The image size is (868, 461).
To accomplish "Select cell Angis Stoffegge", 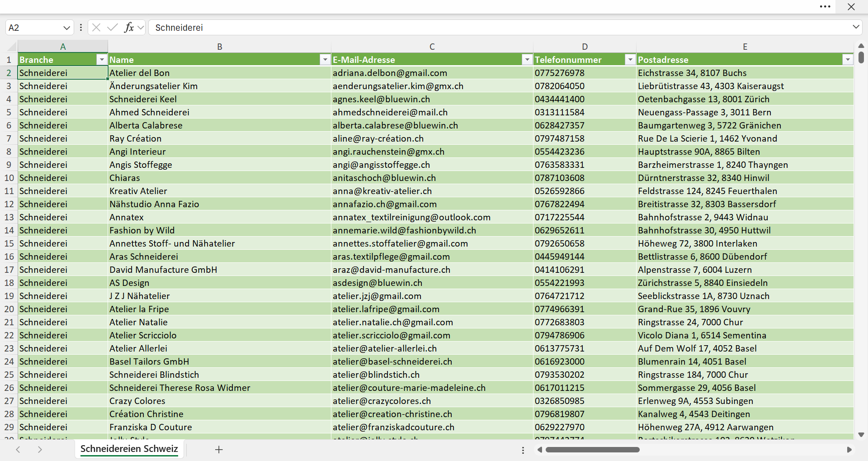I will coord(220,165).
